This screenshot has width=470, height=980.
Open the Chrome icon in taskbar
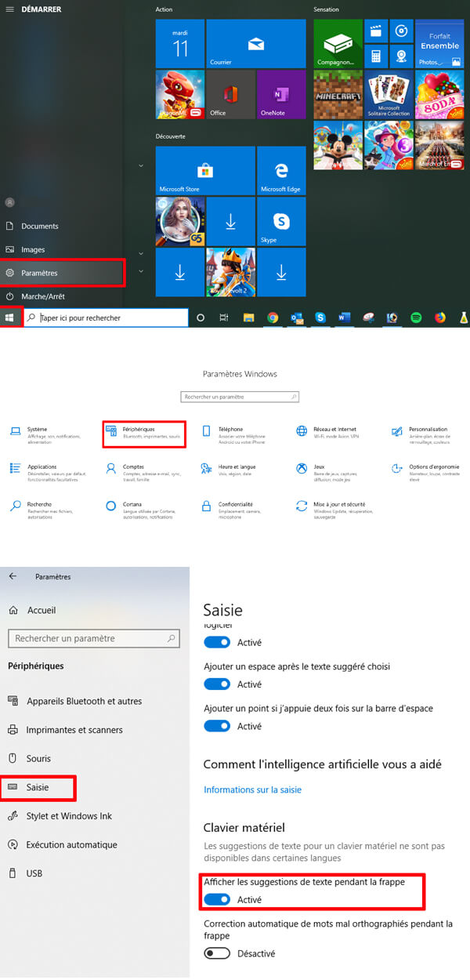coord(273,318)
